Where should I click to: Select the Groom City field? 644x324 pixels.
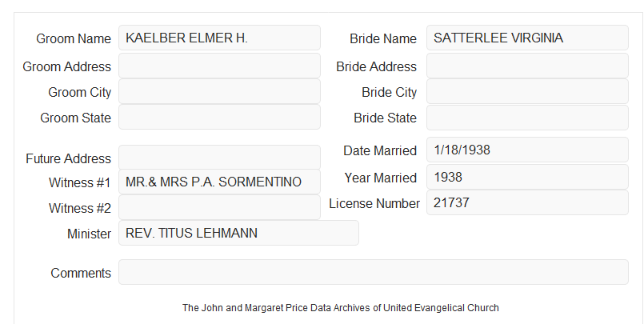[x=219, y=91]
